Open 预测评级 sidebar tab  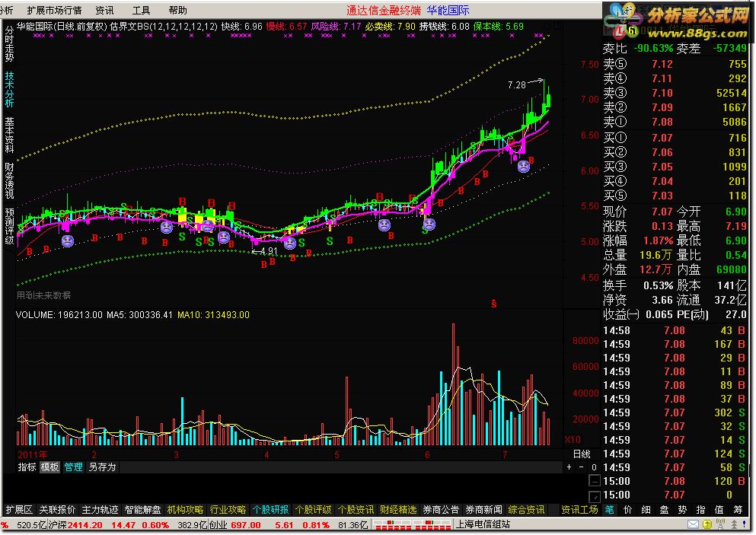(x=9, y=226)
